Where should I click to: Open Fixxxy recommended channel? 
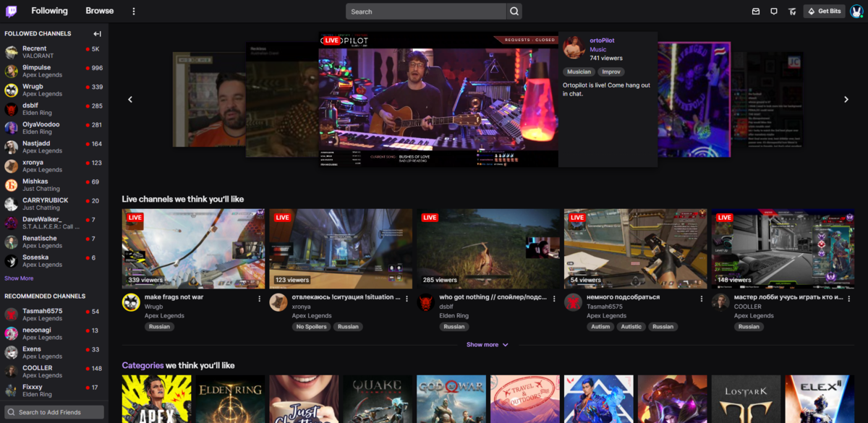(54, 390)
